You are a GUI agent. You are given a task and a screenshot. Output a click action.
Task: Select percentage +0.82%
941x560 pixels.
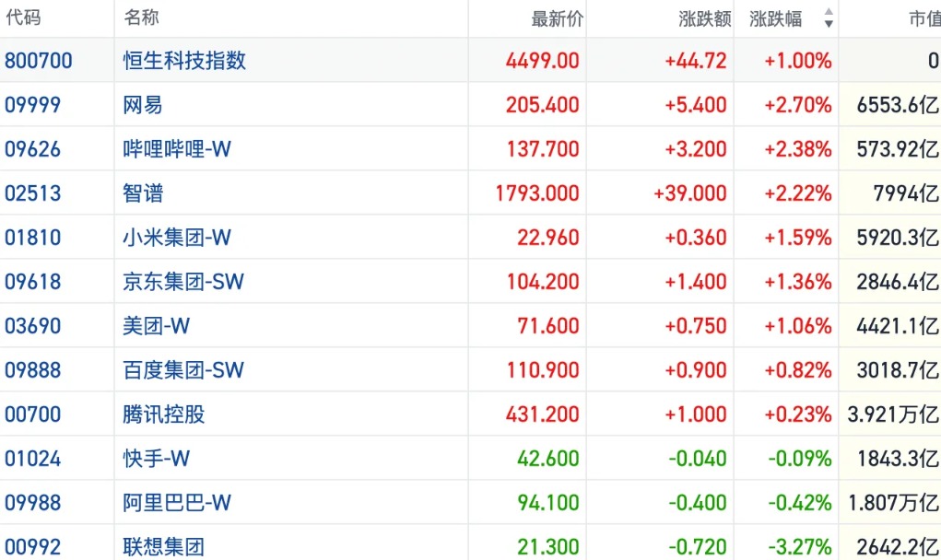797,370
